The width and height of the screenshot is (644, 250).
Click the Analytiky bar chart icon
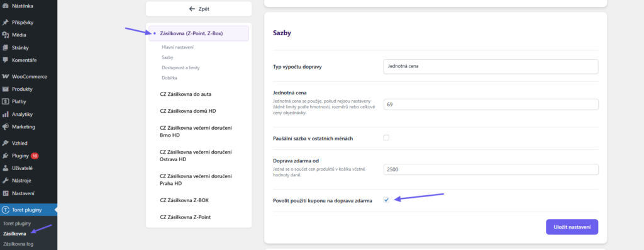tap(6, 115)
